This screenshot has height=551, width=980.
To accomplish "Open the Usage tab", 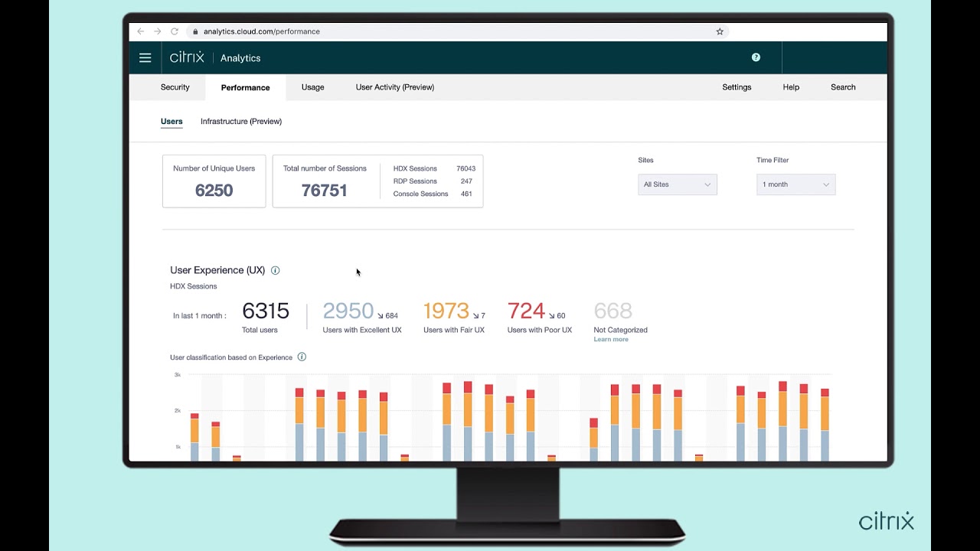I will coord(312,87).
